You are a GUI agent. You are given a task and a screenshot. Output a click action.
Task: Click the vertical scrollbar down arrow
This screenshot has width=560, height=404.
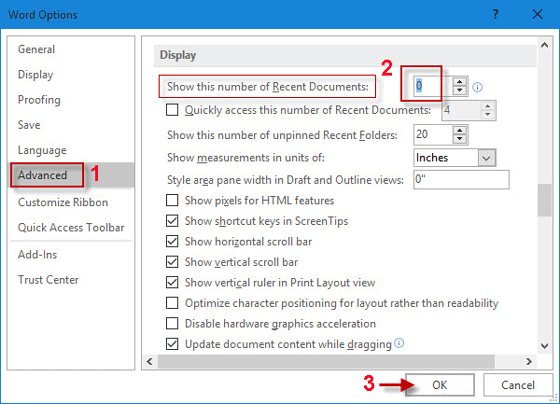tap(544, 346)
